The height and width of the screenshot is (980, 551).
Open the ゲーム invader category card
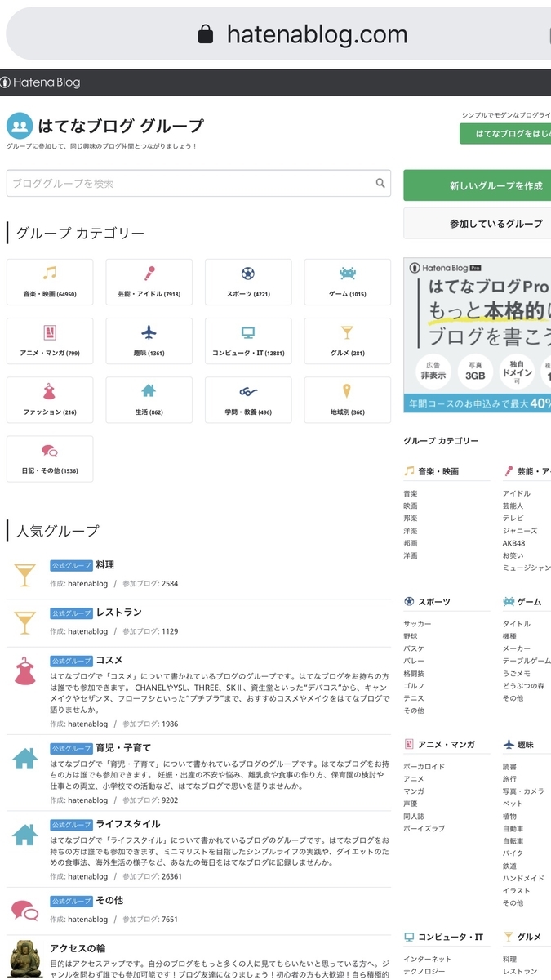348,282
